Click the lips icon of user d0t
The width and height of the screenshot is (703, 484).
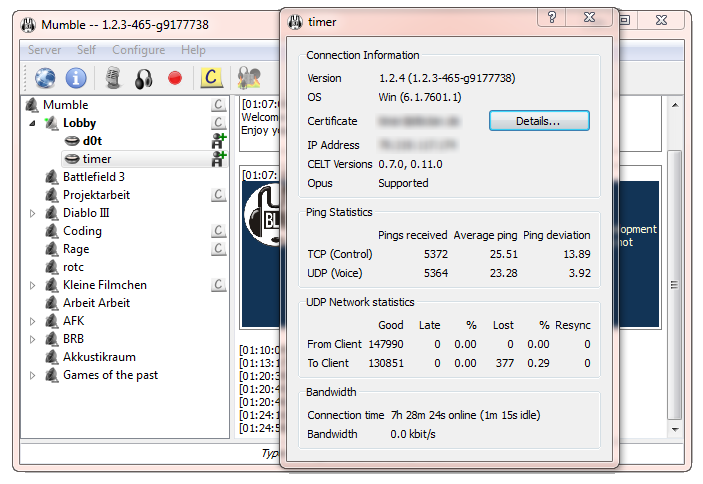[72, 141]
